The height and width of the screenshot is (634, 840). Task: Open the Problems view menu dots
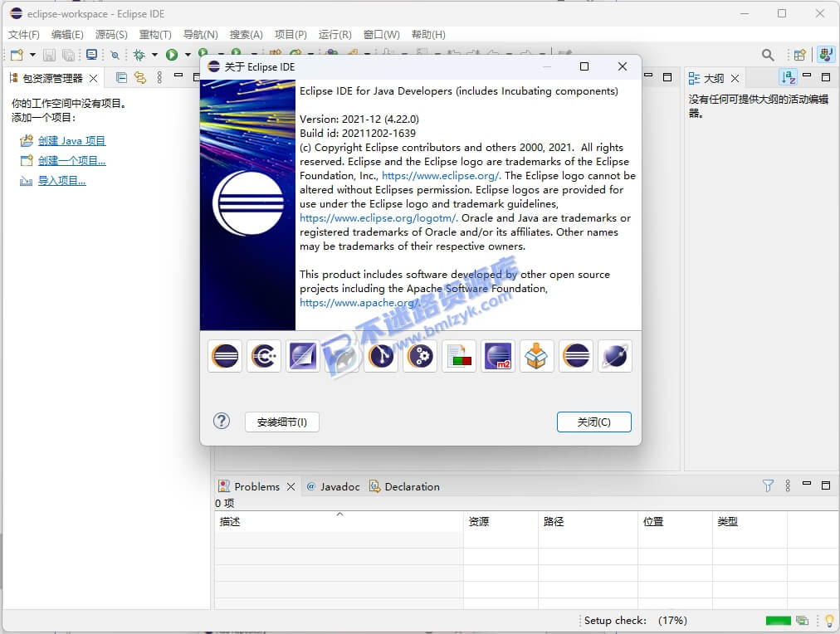[788, 485]
